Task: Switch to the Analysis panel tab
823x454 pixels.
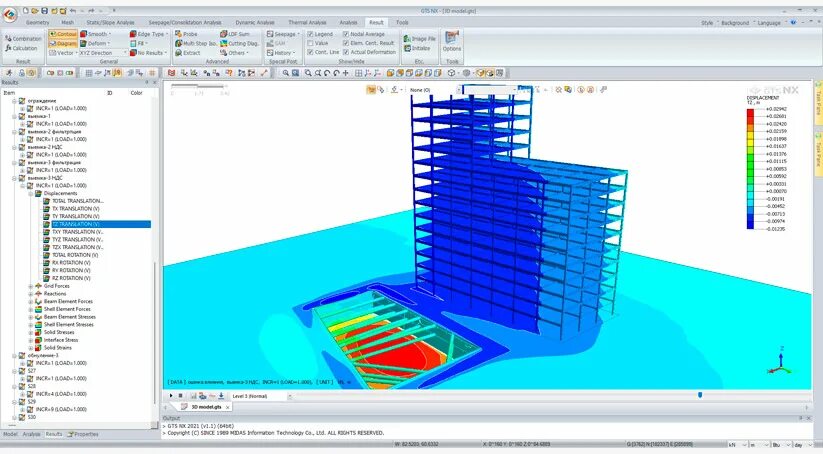Action: coord(31,434)
